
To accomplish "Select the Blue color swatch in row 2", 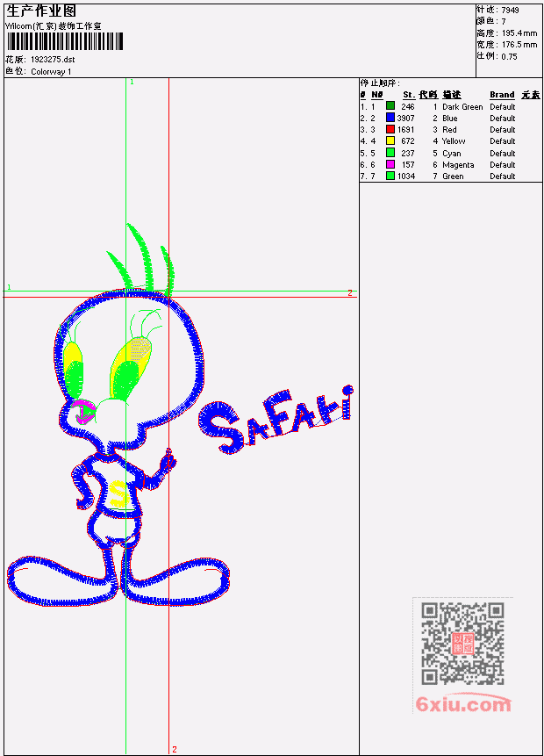I will tap(390, 118).
